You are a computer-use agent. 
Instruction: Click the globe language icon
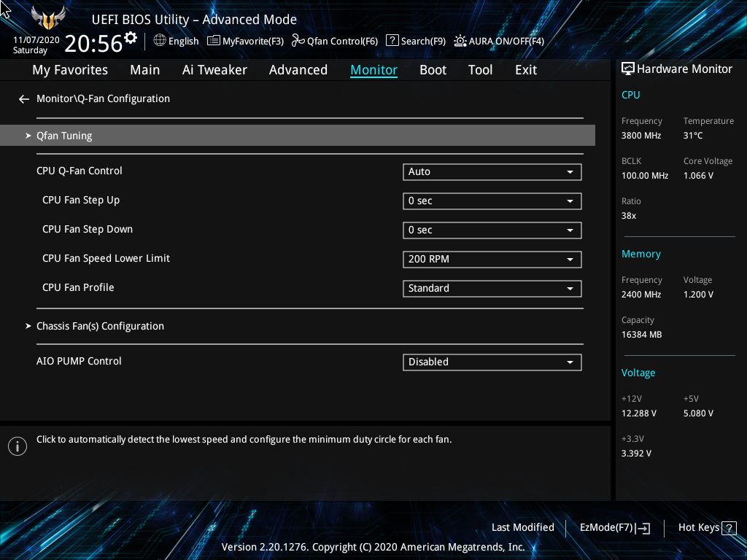coord(160,41)
